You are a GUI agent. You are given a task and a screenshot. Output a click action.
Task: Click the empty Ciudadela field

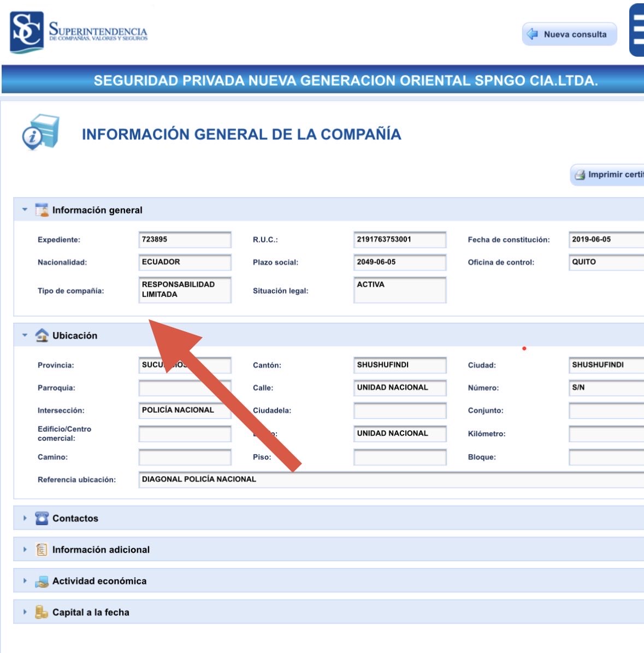400,410
